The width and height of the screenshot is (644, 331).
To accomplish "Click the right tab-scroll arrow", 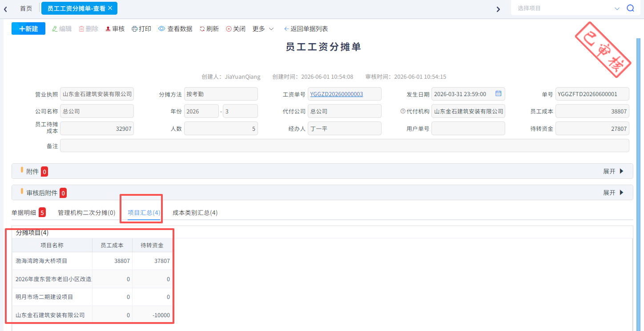I will click(498, 9).
